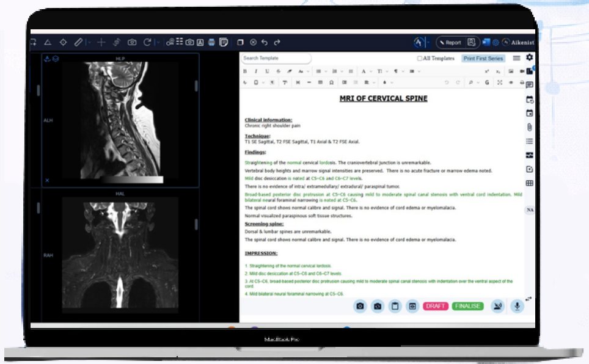Click the first camera button in report footer
This screenshot has width=589, height=364.
pos(360,306)
